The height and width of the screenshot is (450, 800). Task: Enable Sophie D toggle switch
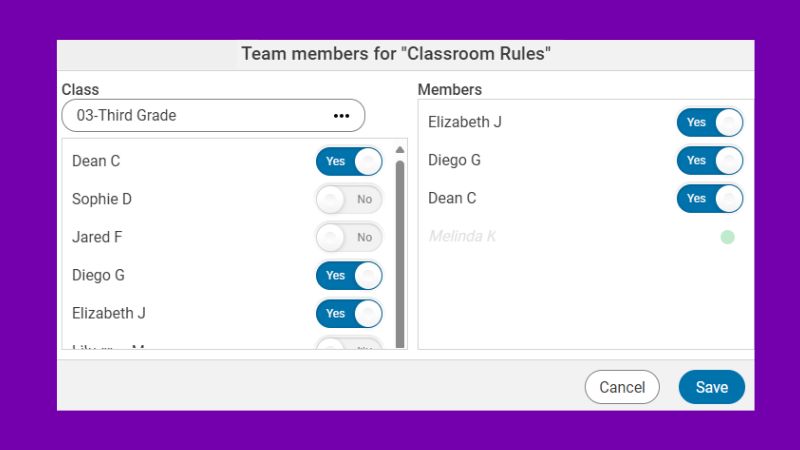349,199
